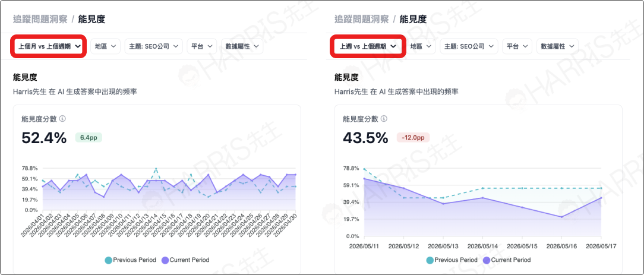Expand the 地區 filter in the right panel
Screen dimensions: 644x275
pyautogui.click(x=421, y=46)
